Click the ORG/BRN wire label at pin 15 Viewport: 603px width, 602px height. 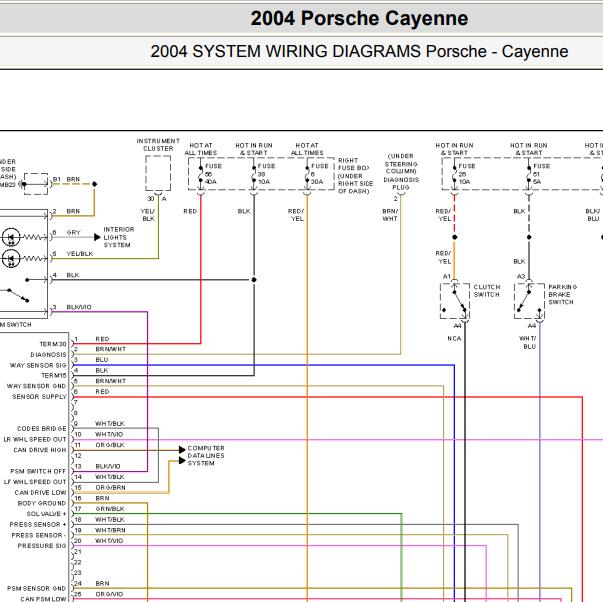pyautogui.click(x=110, y=487)
